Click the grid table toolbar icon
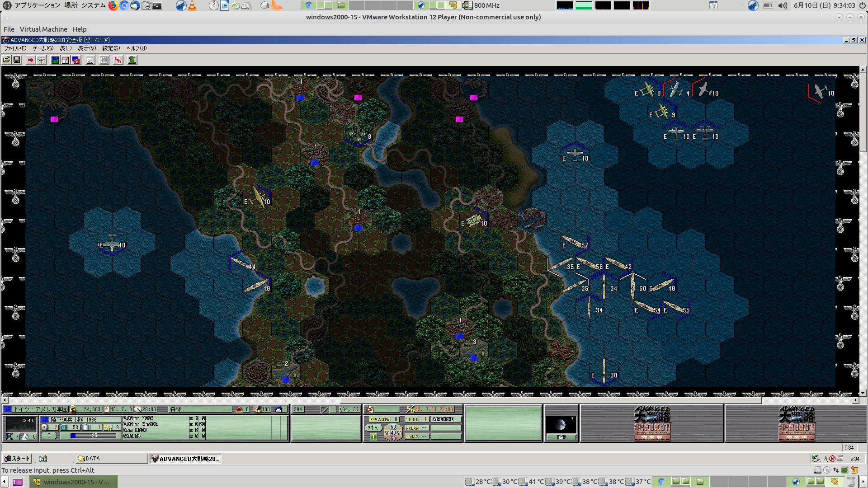 click(x=90, y=60)
